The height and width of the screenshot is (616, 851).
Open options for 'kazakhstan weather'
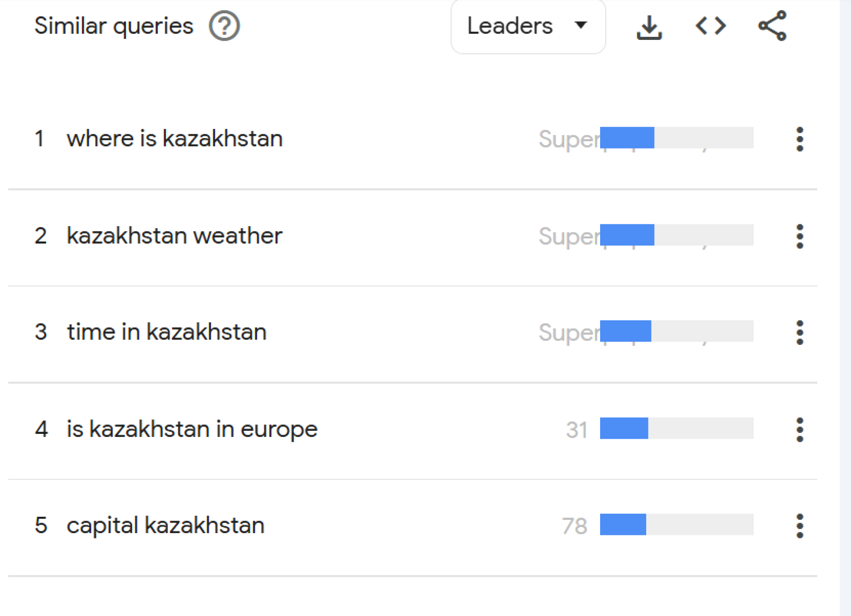800,236
